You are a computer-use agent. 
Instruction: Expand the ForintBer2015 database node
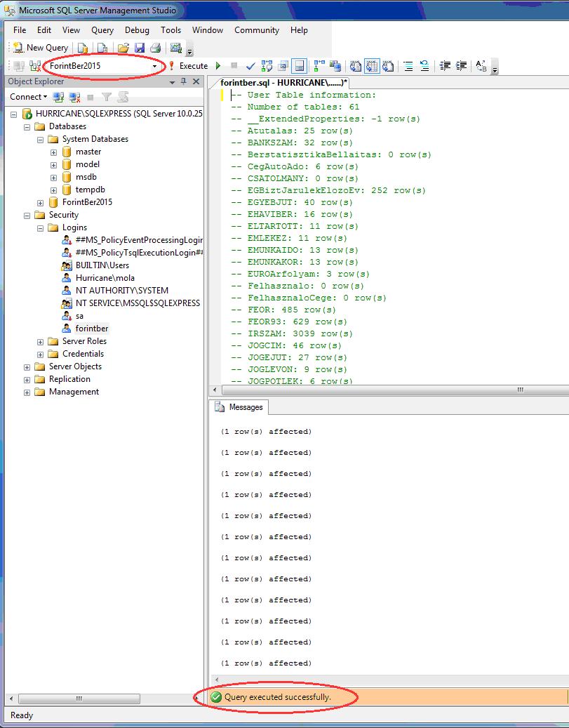tap(41, 203)
